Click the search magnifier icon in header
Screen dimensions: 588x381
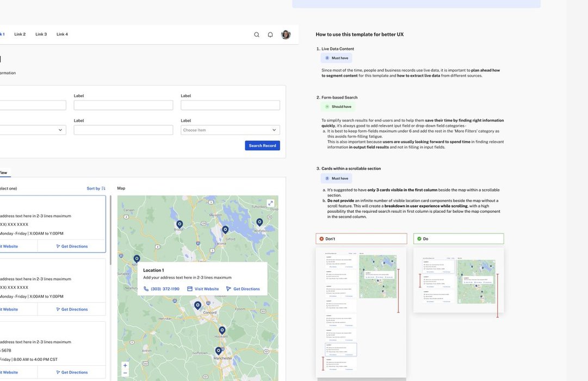coord(257,35)
